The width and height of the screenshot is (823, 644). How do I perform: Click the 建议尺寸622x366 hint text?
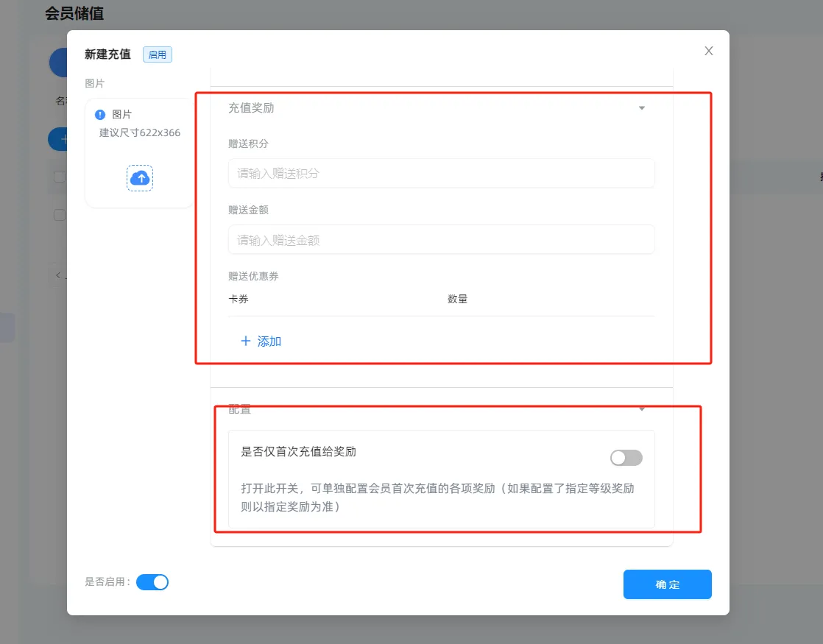click(x=140, y=133)
